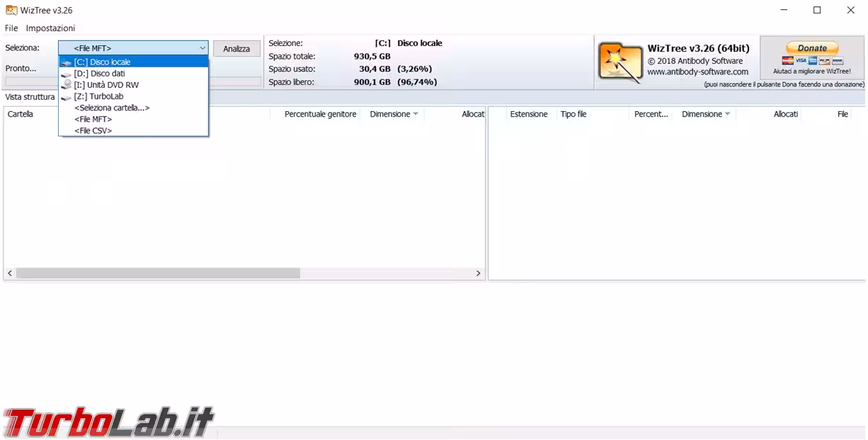Choose [D:] Disco dati drive entry
868x440 pixels.
(x=134, y=74)
